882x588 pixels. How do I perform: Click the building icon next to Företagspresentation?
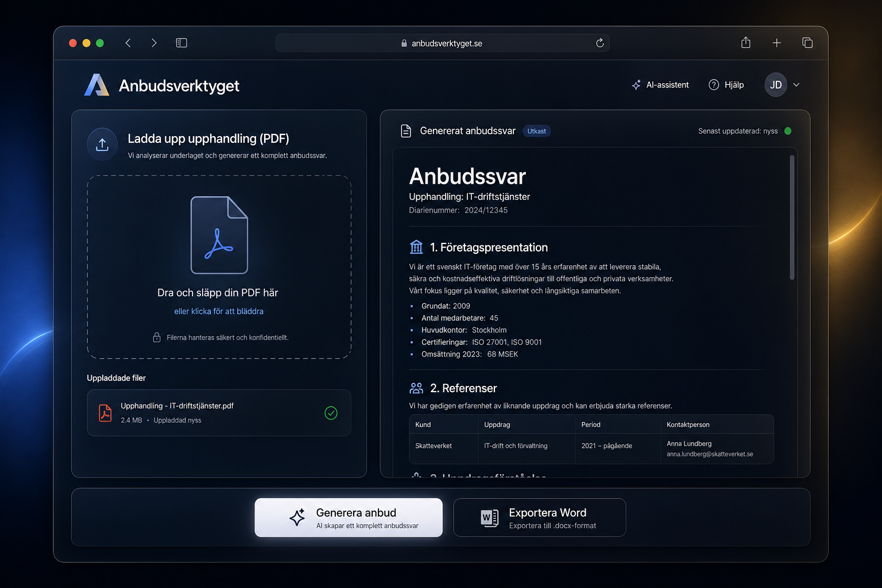[x=416, y=247]
